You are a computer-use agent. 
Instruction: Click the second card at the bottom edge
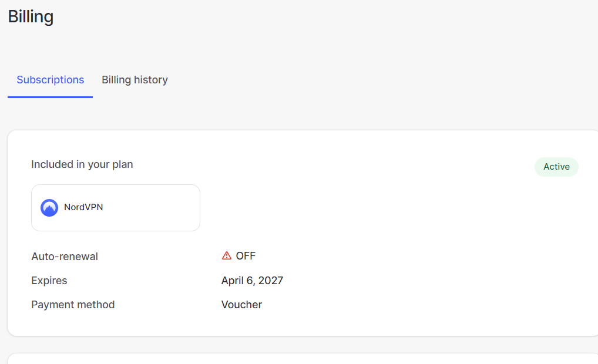pos(303,359)
